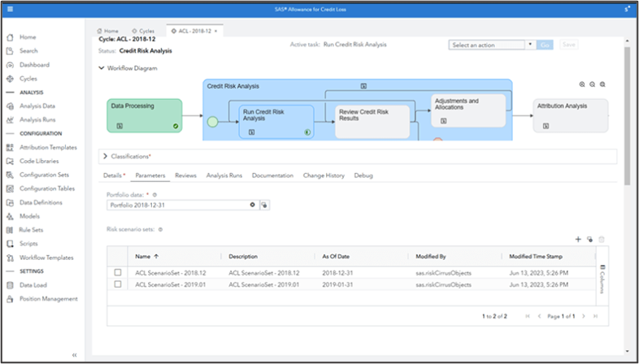This screenshot has height=364, width=639.
Task: Click the Portfolio data info icon
Action: [154, 195]
